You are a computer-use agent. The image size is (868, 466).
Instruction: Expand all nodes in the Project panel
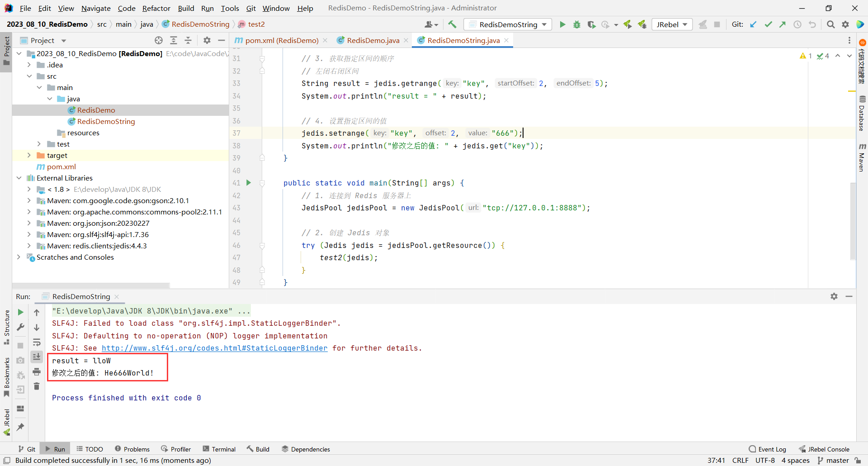[x=174, y=40]
